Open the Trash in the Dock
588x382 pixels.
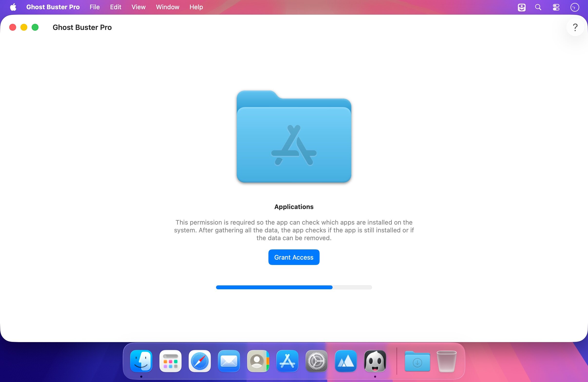tap(446, 361)
